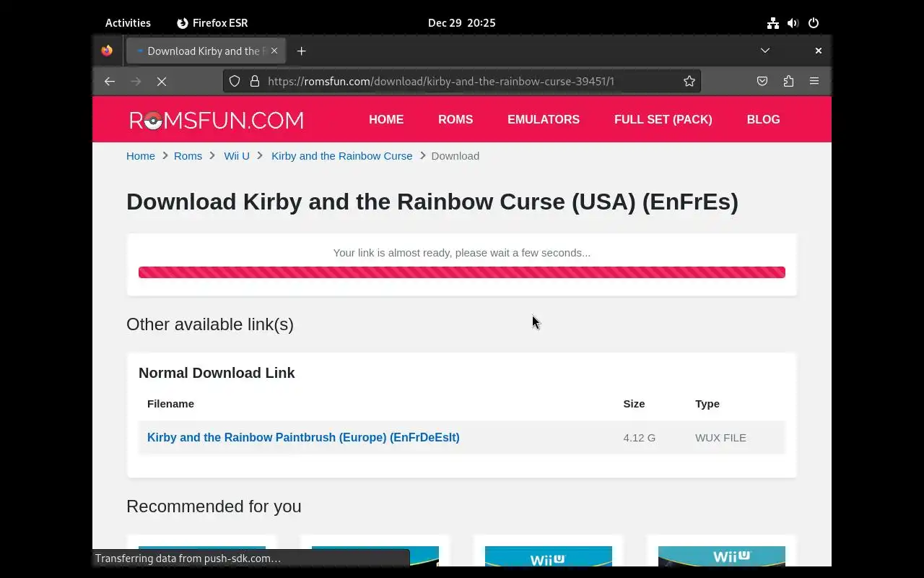Close the Firefox window
Image resolution: width=924 pixels, height=578 pixels.
(818, 51)
